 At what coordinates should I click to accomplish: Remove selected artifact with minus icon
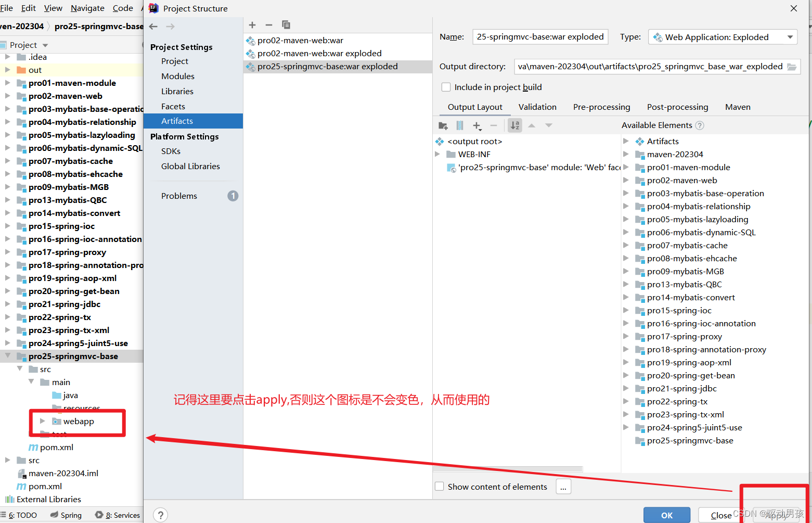[269, 25]
